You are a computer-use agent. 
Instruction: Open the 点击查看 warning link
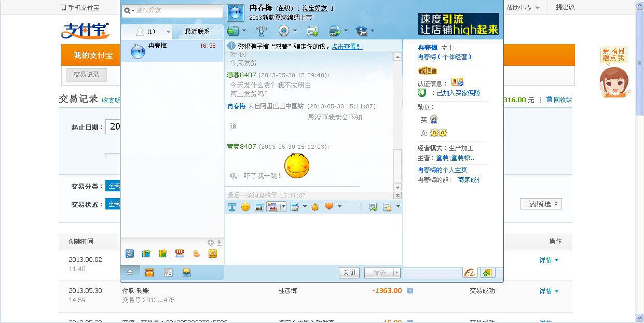pyautogui.click(x=347, y=47)
